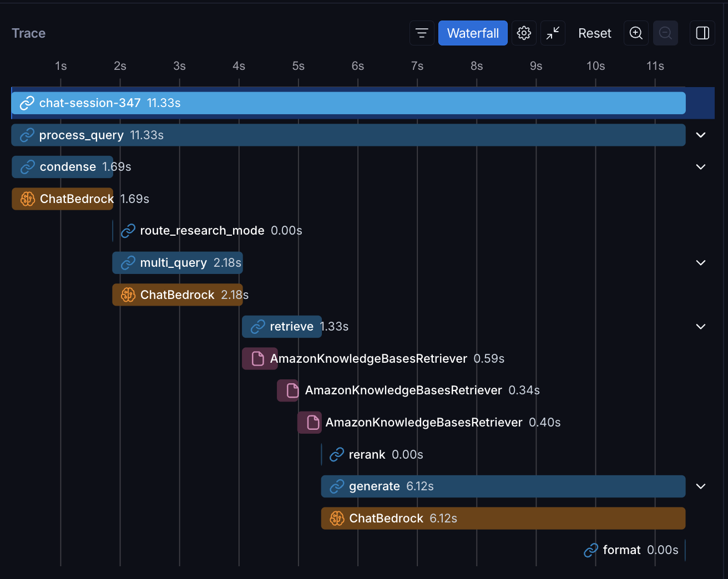Viewport: 728px width, 579px height.
Task: Reset the trace zoom level
Action: (594, 33)
